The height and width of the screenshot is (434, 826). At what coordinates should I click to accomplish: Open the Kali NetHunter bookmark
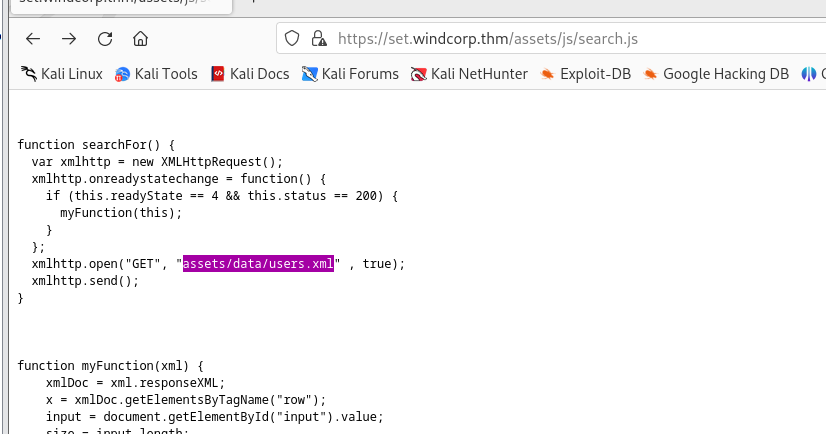[x=468, y=73]
